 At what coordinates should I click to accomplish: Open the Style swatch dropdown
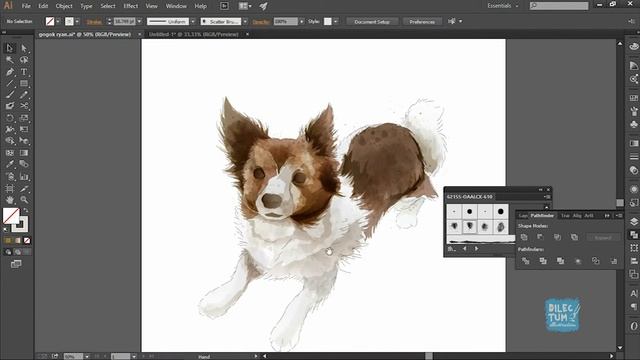pos(336,21)
